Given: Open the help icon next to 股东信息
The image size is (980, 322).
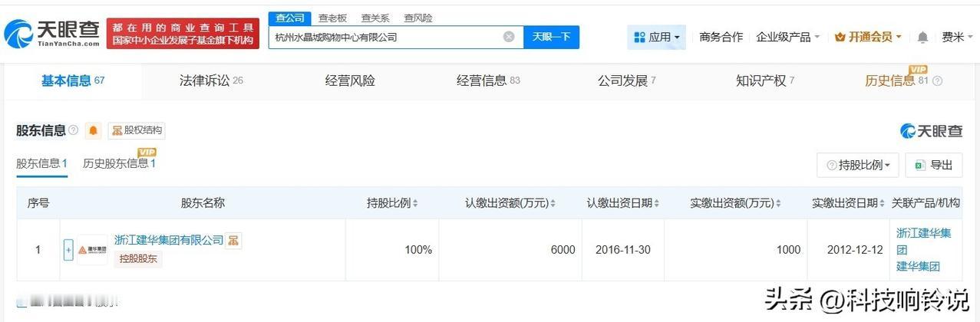Looking at the screenshot, I should coord(74,130).
